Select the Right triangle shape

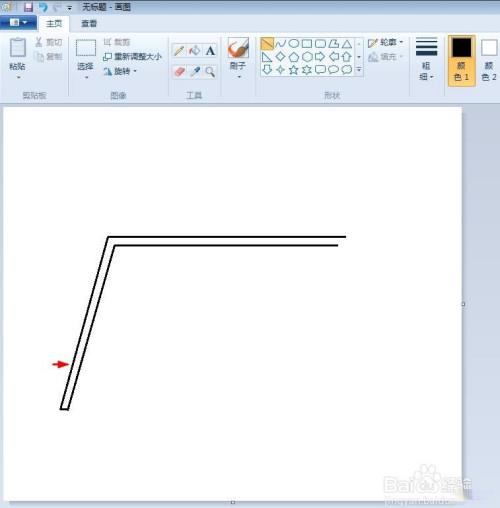point(267,57)
